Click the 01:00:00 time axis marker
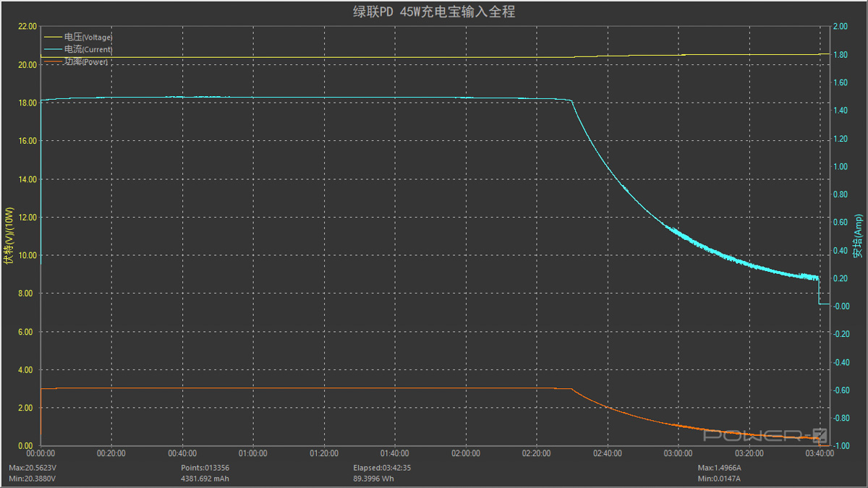This screenshot has height=488, width=868. click(x=252, y=453)
